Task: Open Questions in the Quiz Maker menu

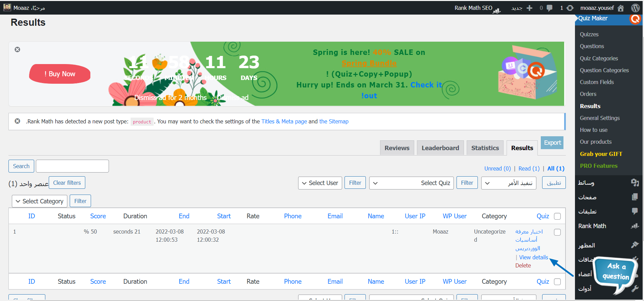Action: pos(592,46)
